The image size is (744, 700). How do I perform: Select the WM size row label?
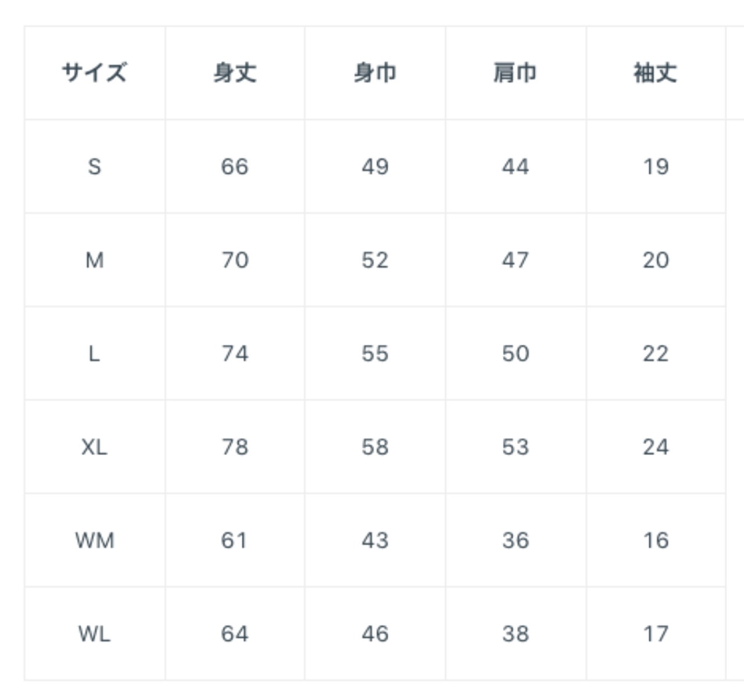coord(94,541)
